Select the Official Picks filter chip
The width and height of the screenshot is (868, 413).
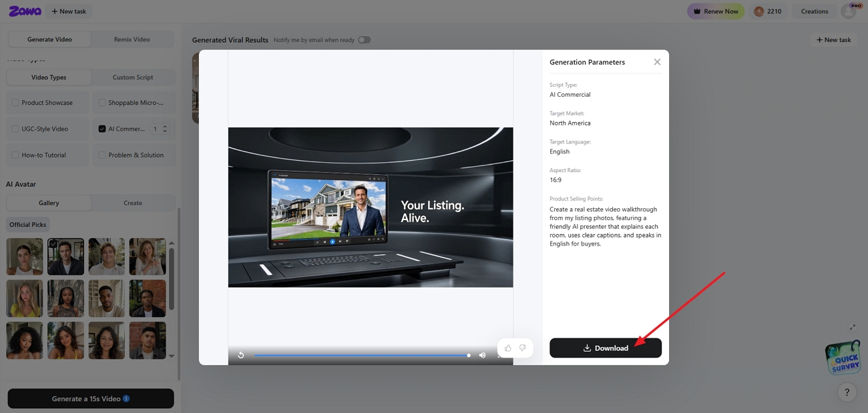tap(28, 225)
